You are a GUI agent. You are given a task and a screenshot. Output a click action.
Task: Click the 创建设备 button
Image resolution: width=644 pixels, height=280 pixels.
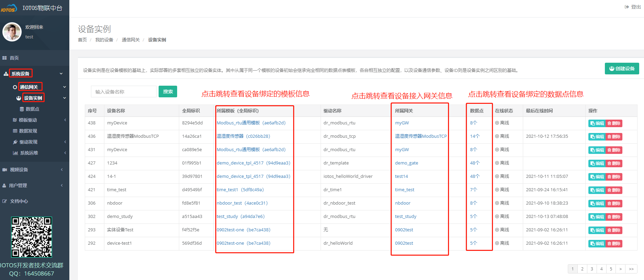(622, 69)
